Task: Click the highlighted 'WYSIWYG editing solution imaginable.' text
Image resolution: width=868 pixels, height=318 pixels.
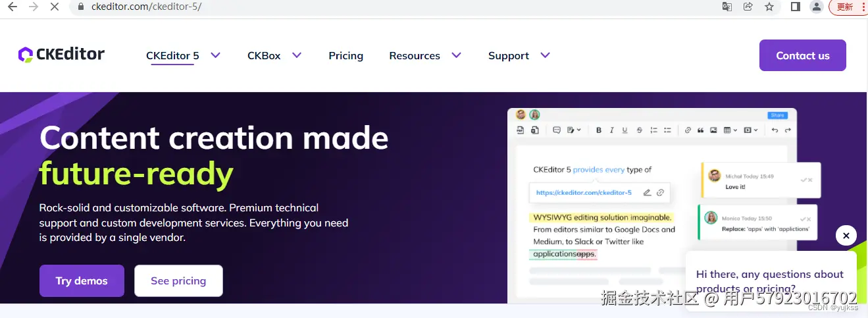Action: 603,217
